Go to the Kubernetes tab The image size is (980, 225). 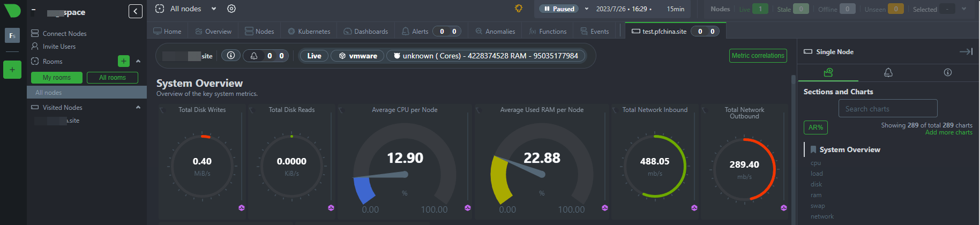309,32
